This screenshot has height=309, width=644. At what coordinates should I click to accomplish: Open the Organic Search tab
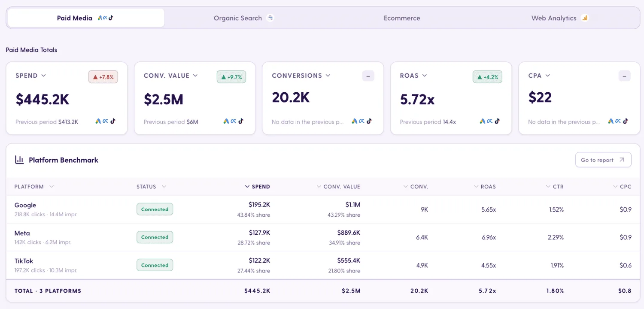[244, 18]
